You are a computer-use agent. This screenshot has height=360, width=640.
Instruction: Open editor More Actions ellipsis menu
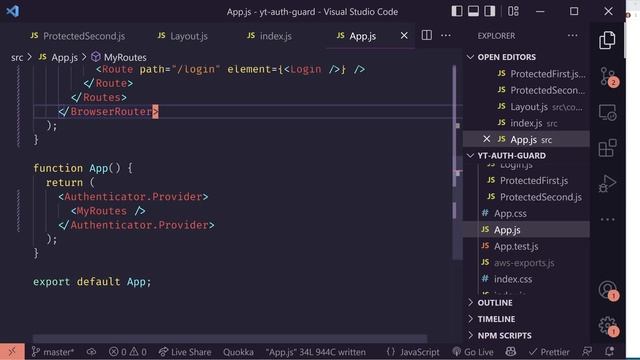[446, 36]
